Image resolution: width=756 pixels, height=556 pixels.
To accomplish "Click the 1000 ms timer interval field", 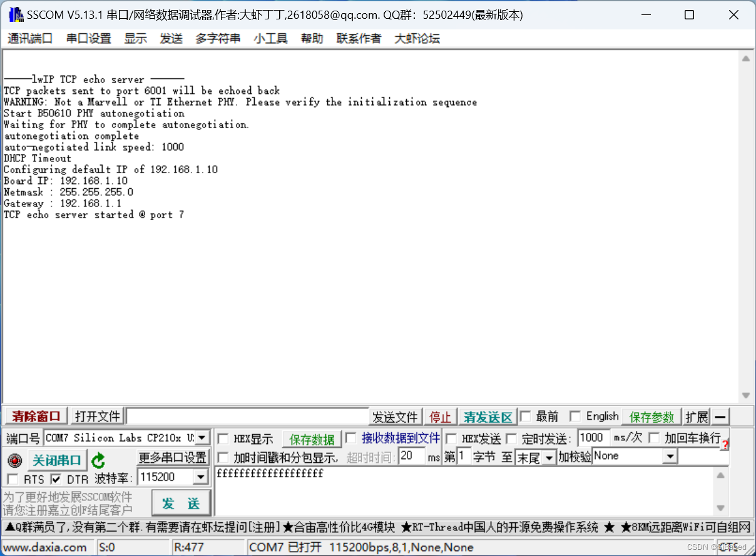I will click(593, 438).
